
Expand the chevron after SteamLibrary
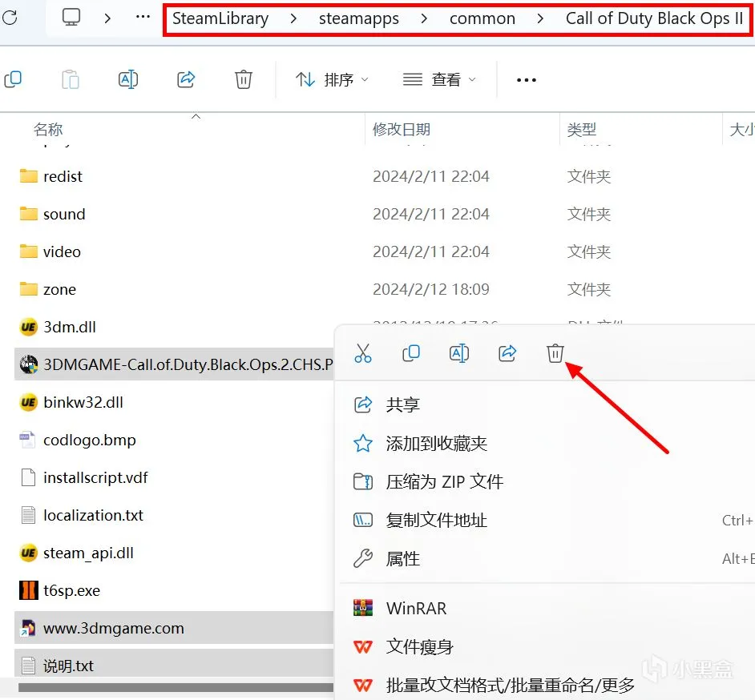coord(293,18)
